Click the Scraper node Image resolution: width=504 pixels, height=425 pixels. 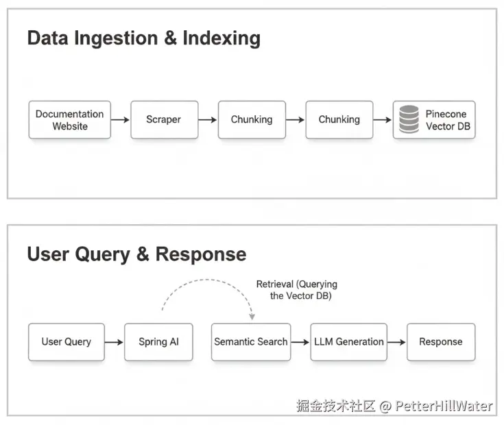pos(164,120)
